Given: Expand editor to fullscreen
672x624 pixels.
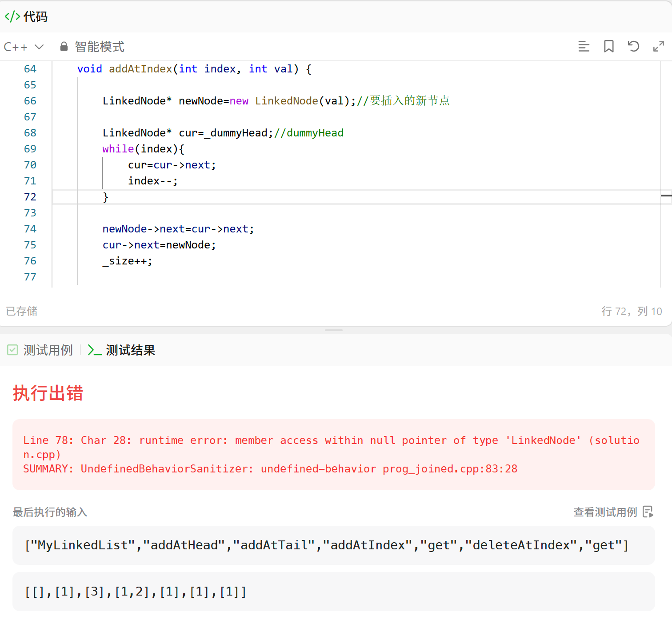Looking at the screenshot, I should 658,46.
